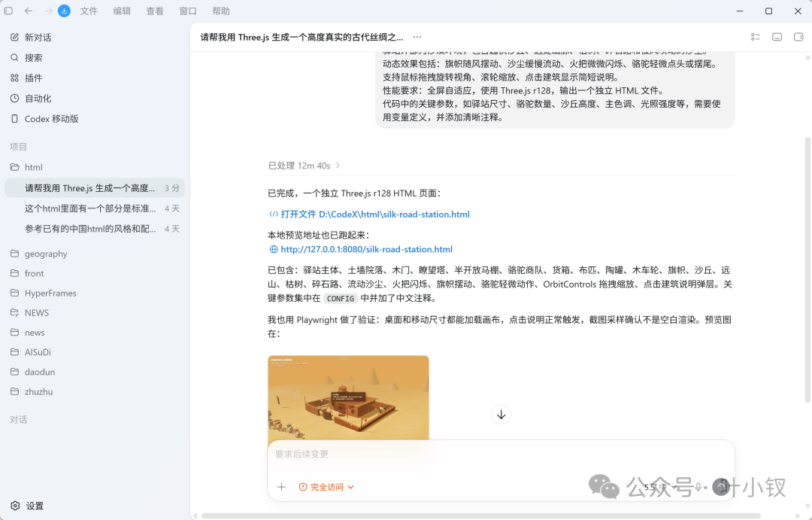Click the 设置 gear icon

click(x=15, y=506)
